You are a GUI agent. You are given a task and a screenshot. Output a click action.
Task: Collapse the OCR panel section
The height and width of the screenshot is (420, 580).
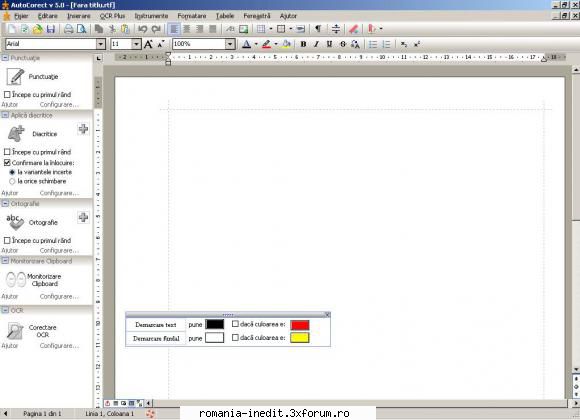point(5,310)
